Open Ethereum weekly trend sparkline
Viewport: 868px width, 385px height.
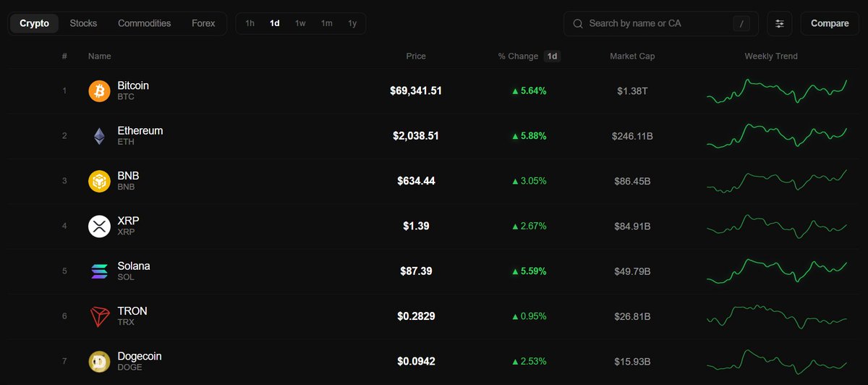(777, 136)
